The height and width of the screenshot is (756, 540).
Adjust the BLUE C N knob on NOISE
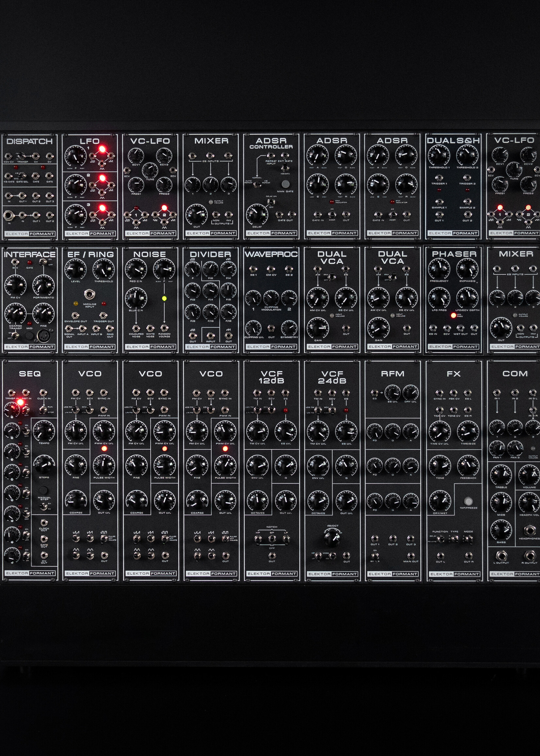[136, 298]
